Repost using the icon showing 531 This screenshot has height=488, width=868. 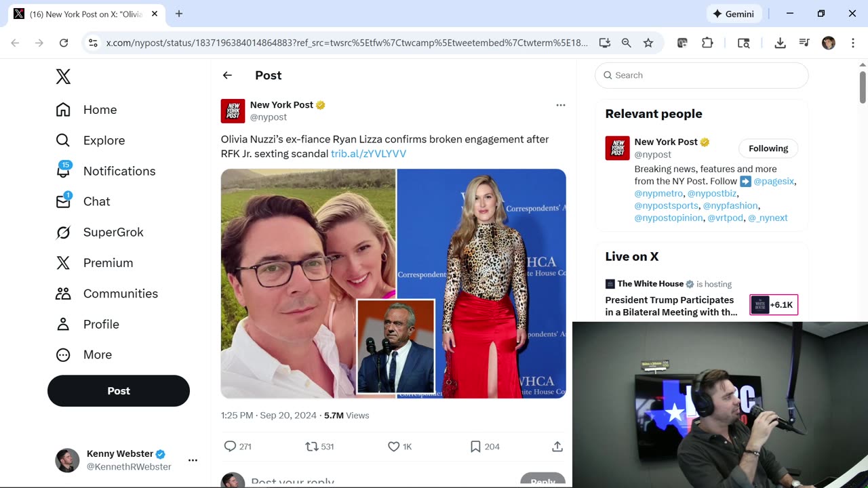coord(319,447)
